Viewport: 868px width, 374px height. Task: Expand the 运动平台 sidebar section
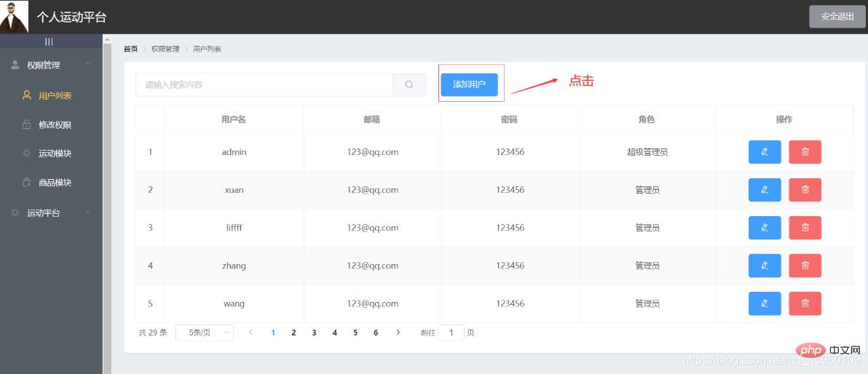(x=50, y=213)
